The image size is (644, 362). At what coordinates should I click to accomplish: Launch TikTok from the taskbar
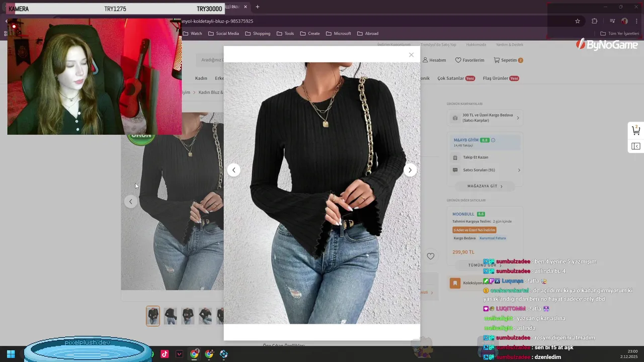[x=165, y=354]
